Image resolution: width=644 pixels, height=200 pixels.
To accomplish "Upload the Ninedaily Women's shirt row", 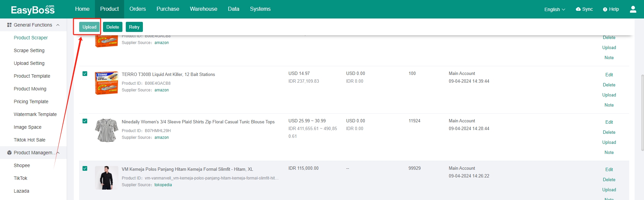I will click(609, 142).
